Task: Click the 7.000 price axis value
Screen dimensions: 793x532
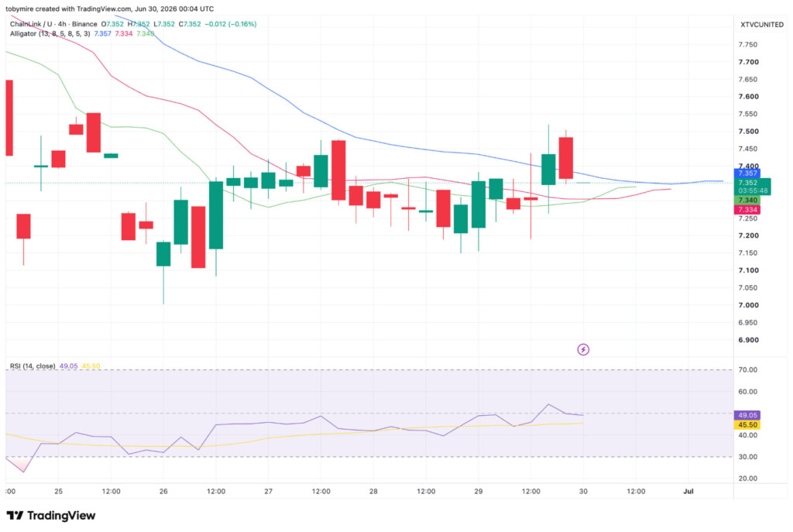Action: pos(749,305)
